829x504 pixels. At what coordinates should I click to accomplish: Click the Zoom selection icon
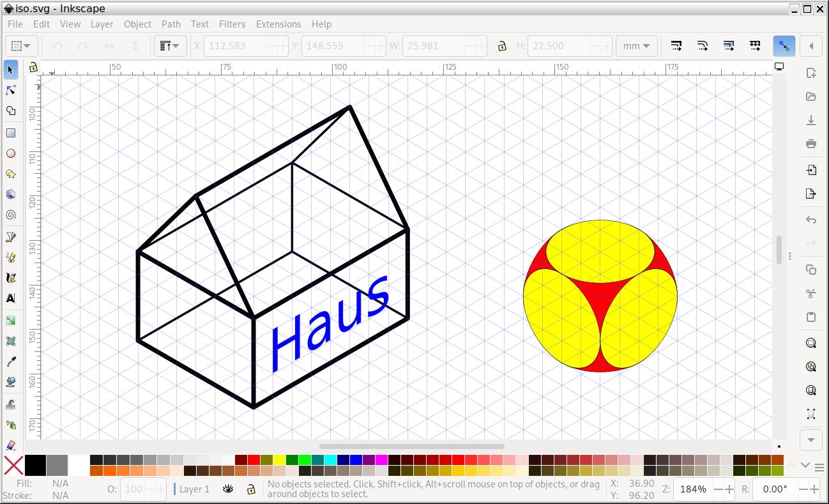point(811,343)
